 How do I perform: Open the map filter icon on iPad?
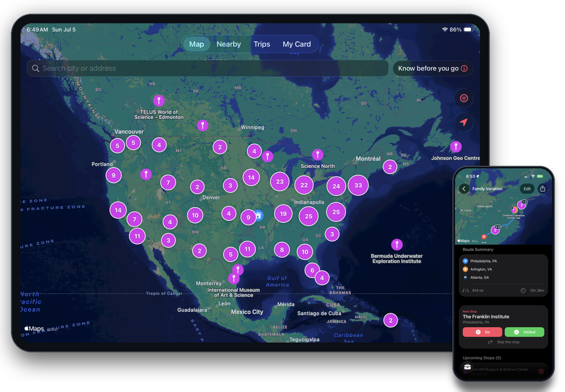(x=464, y=98)
